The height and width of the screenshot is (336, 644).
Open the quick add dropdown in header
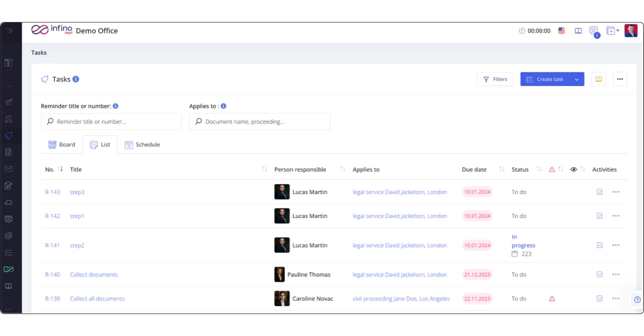coord(612,31)
